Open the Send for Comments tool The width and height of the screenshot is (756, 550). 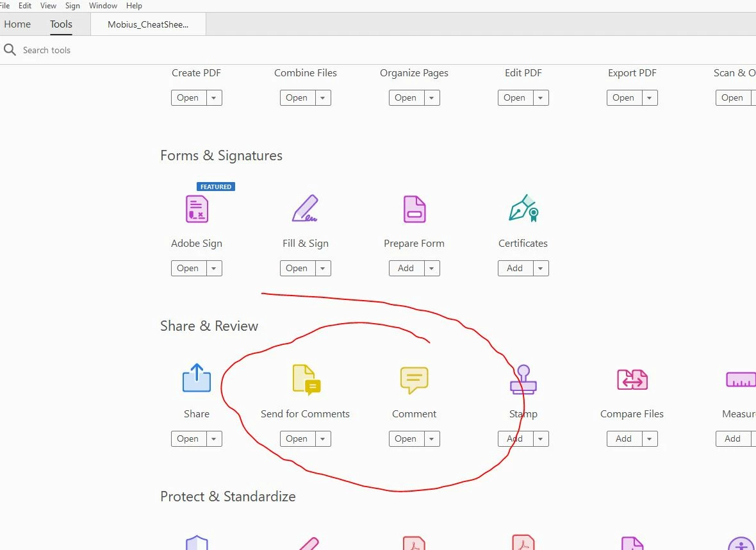coord(297,438)
